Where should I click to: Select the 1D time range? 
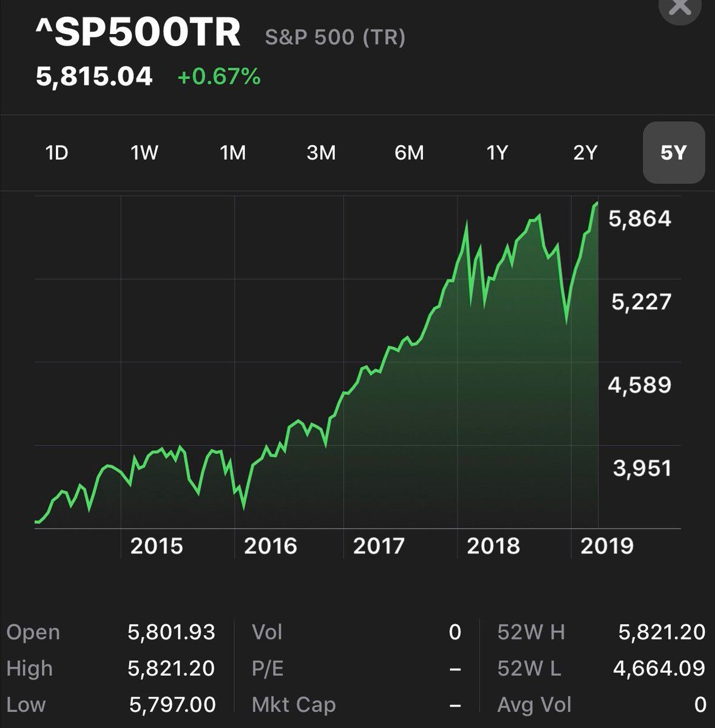pyautogui.click(x=56, y=153)
